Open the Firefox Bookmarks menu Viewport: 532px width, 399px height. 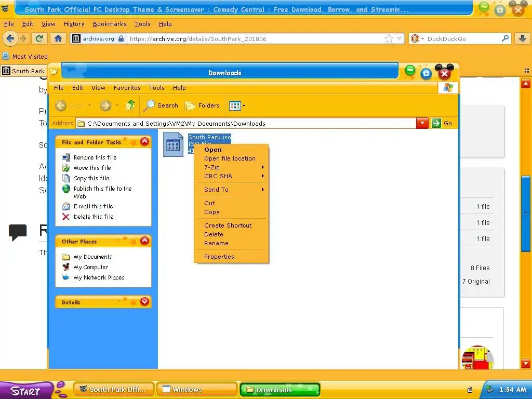(x=110, y=24)
